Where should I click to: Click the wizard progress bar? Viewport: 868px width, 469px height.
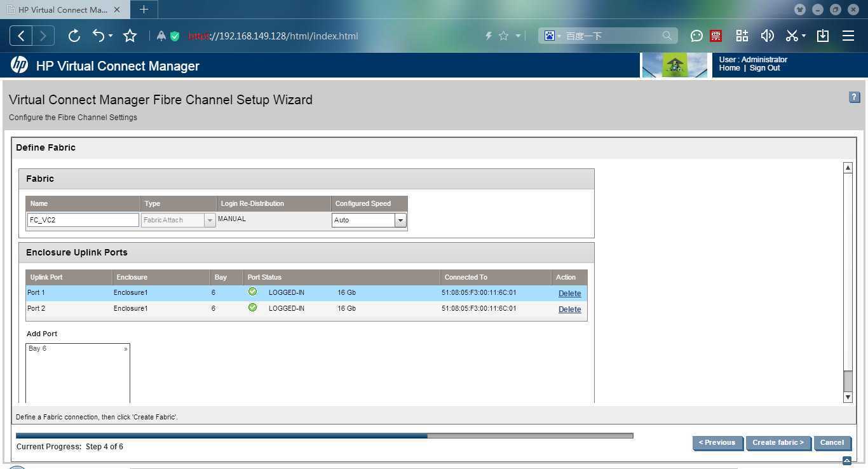(325, 436)
